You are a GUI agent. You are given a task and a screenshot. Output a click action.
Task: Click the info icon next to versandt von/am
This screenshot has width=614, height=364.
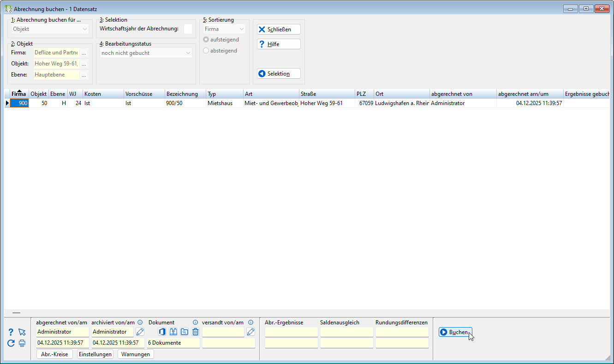(251, 323)
